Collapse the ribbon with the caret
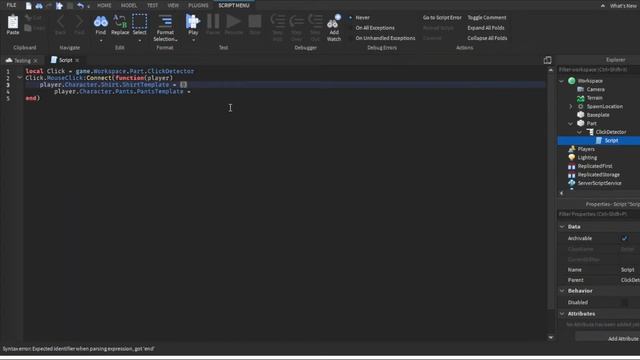The height and width of the screenshot is (360, 640). tap(602, 6)
